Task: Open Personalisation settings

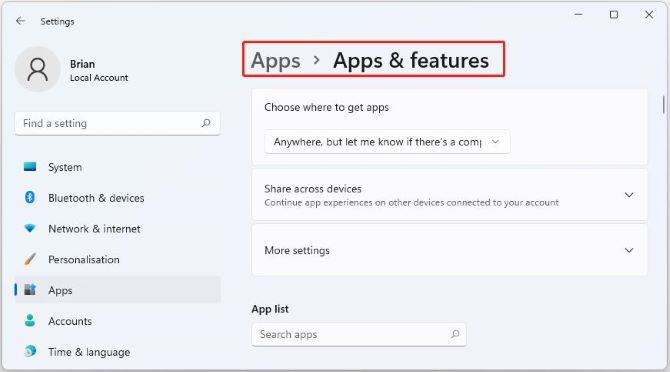Action: 118,259
